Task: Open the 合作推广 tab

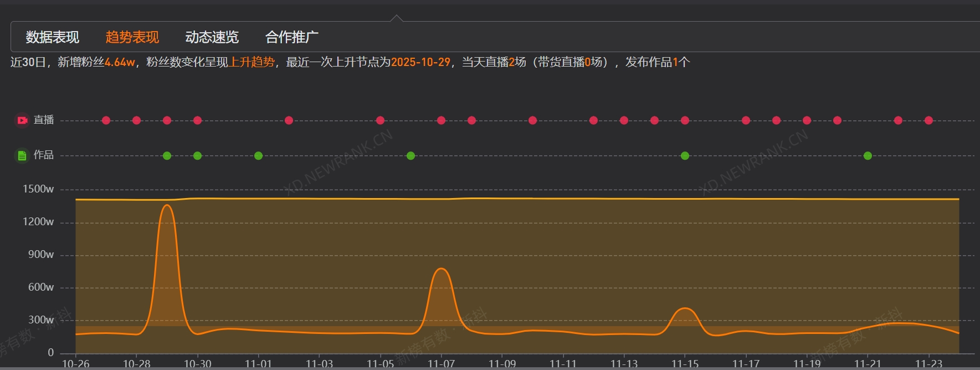Action: 291,37
